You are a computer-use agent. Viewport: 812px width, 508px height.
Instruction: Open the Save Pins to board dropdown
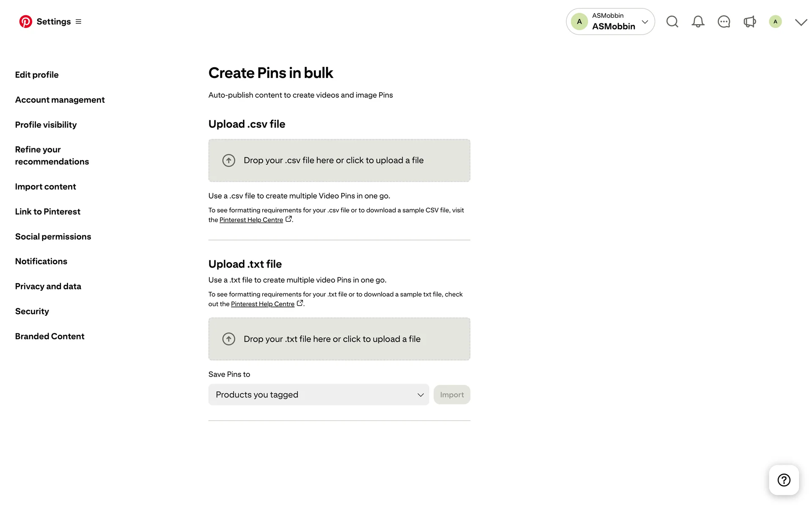pyautogui.click(x=318, y=395)
